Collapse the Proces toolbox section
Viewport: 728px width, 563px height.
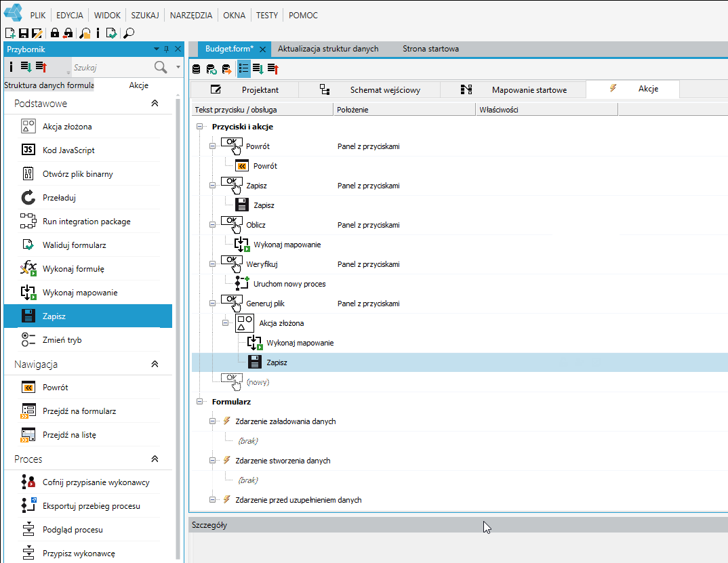[x=155, y=459]
